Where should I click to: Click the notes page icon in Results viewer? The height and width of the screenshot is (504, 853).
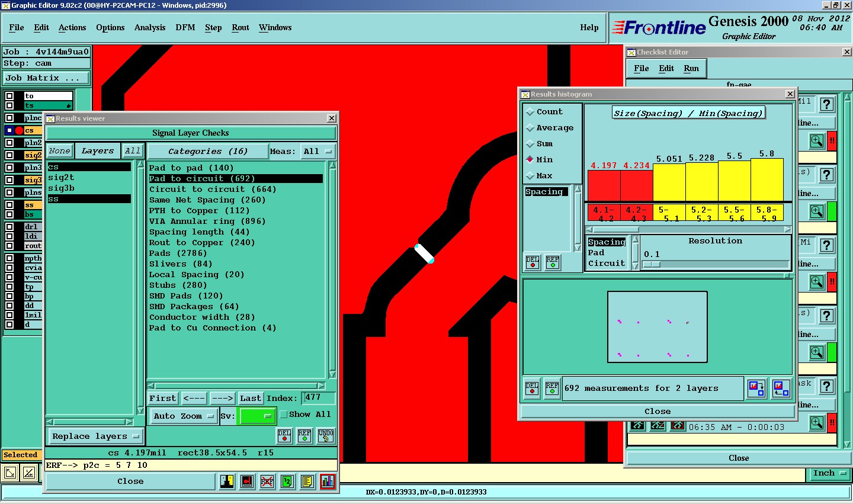tap(307, 481)
